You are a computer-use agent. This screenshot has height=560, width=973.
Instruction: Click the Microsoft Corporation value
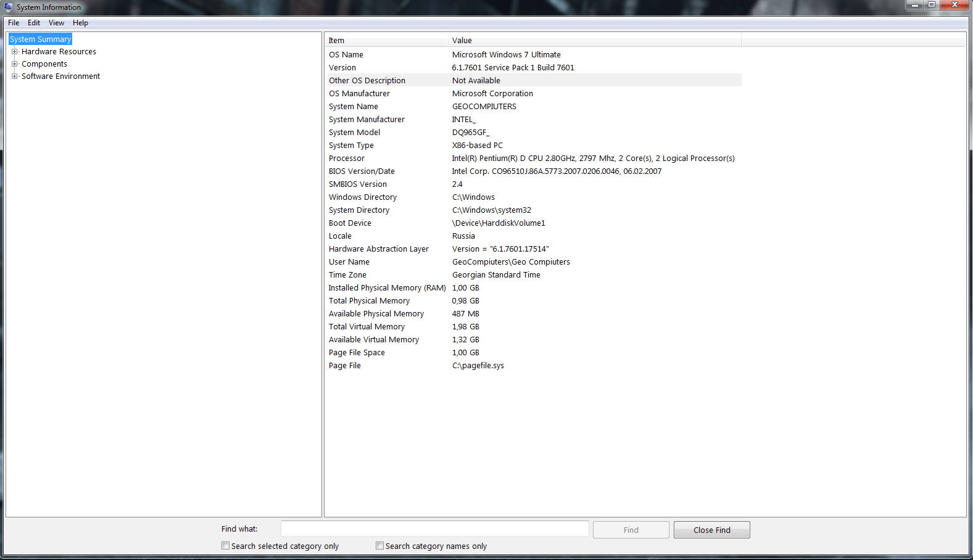point(492,94)
